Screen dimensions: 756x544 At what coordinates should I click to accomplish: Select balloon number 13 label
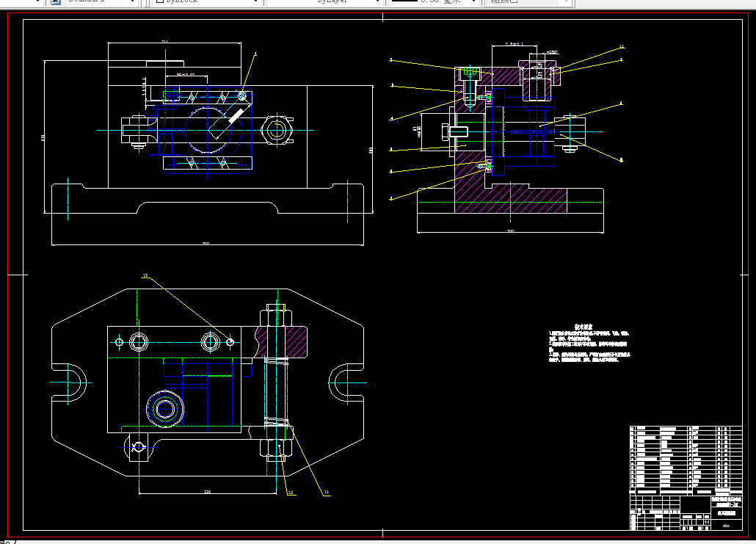click(145, 276)
